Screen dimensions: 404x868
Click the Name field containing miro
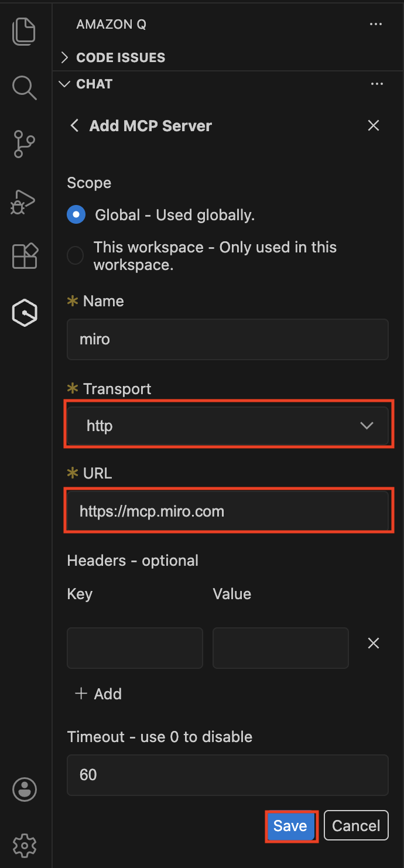(228, 339)
